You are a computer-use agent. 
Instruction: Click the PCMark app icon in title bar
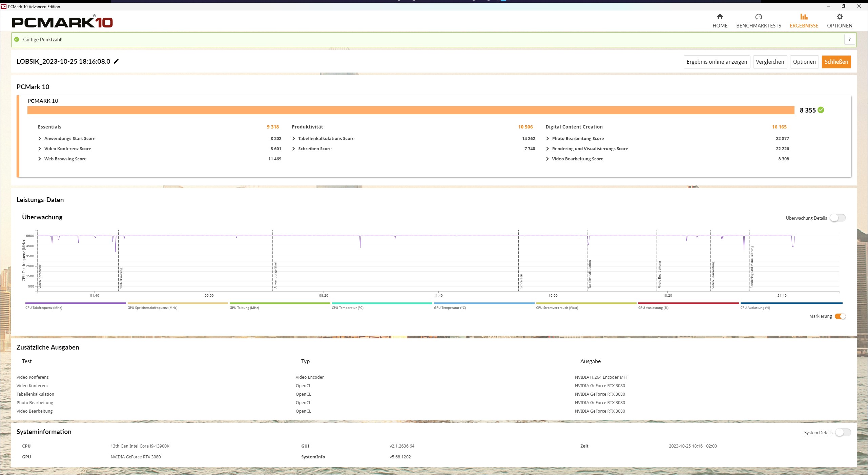tap(4, 6)
